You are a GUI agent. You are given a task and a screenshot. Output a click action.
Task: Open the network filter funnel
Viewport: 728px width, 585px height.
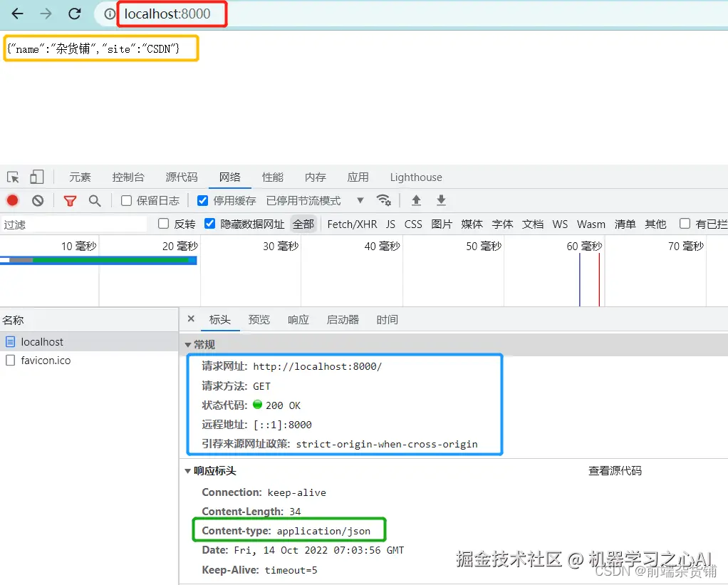click(x=69, y=200)
